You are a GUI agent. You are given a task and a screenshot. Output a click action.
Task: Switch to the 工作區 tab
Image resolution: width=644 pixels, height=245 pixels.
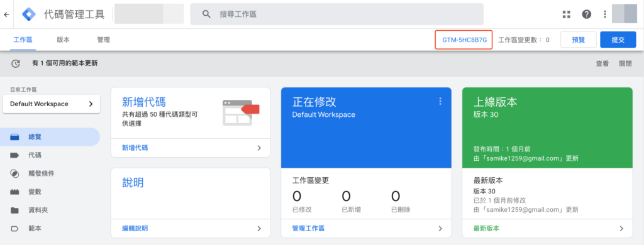tap(23, 40)
